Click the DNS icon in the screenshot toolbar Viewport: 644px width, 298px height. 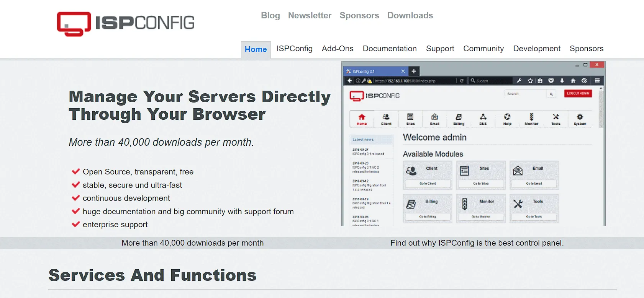[483, 117]
